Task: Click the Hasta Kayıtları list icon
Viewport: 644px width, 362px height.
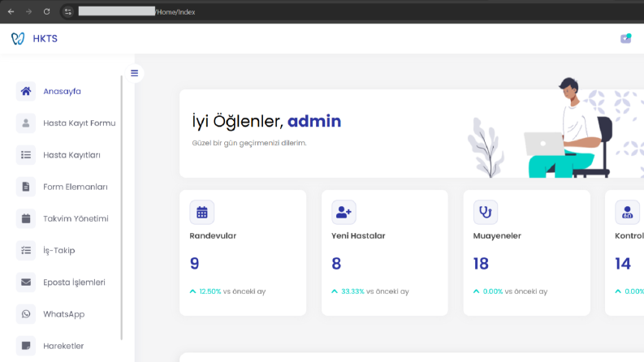Action: click(x=26, y=155)
